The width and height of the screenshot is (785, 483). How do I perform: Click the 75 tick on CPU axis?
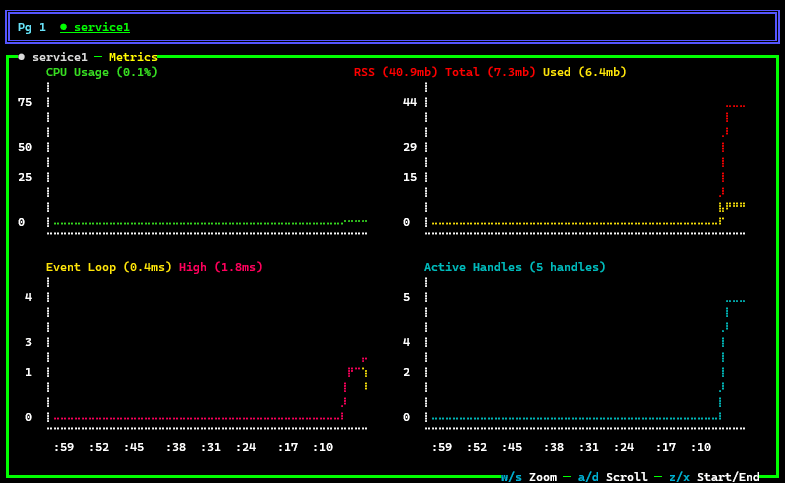coord(25,102)
